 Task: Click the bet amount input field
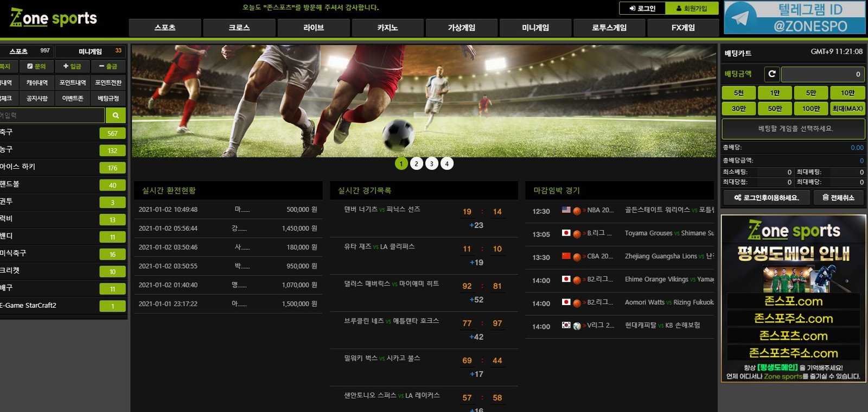point(822,74)
